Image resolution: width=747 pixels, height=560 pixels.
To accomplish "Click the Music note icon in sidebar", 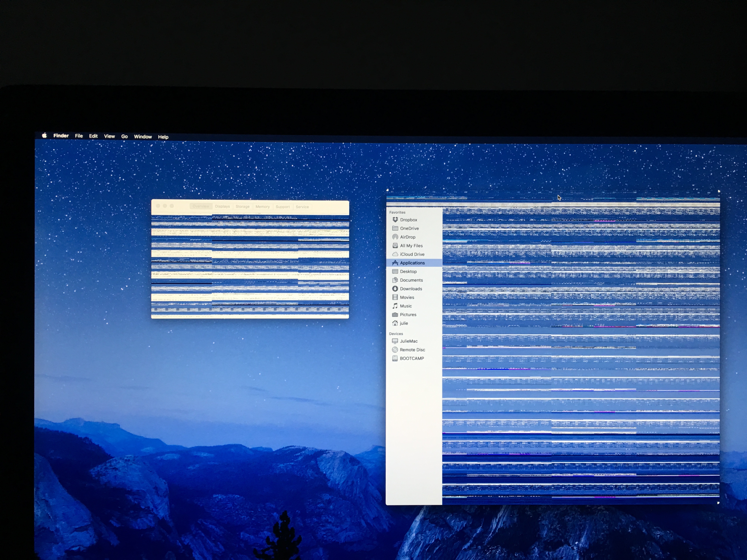I will tap(395, 306).
